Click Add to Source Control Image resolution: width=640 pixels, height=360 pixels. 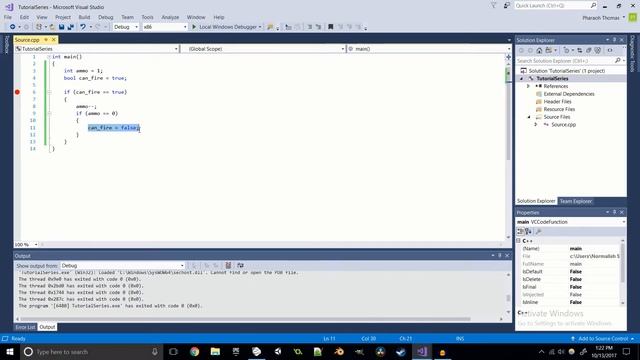click(602, 339)
